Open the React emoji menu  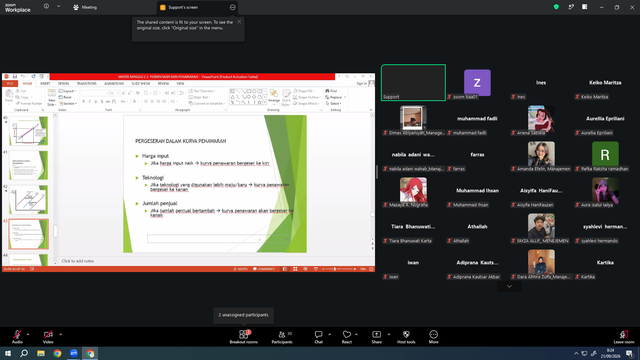pos(347,336)
